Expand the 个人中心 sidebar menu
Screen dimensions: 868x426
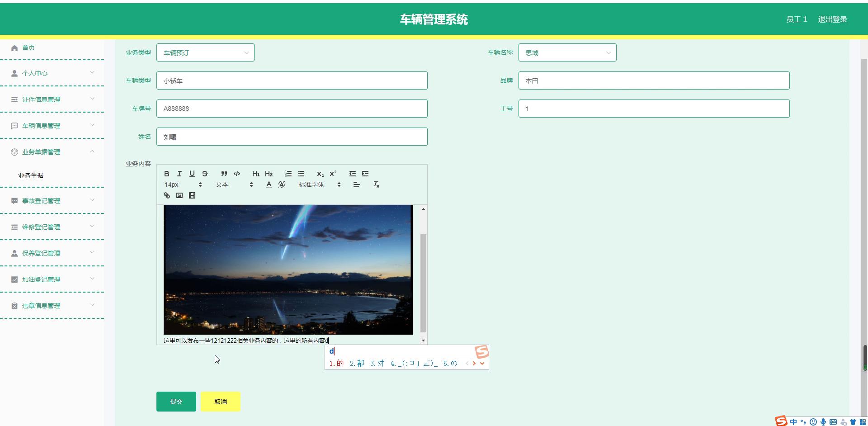tap(52, 73)
